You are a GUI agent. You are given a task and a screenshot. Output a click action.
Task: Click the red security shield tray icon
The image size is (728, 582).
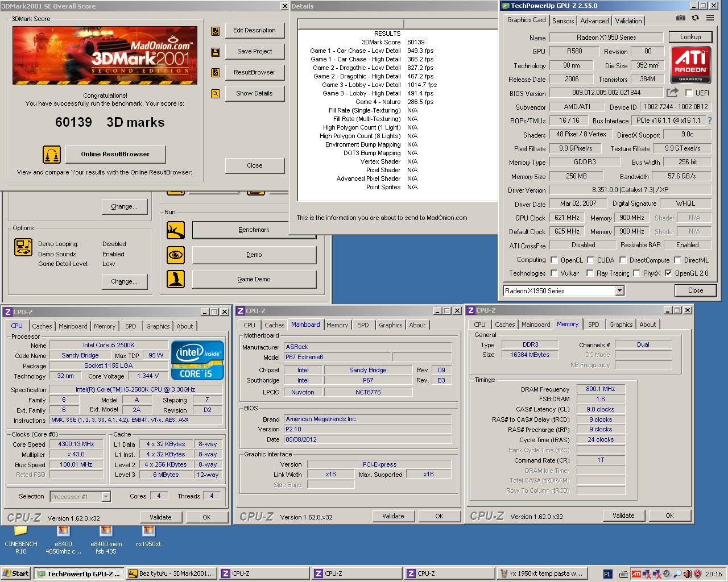[698, 574]
